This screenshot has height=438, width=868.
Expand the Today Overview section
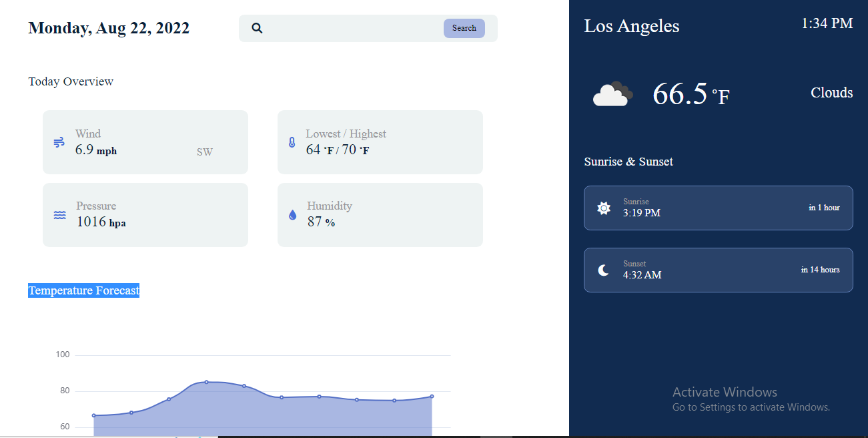point(71,81)
